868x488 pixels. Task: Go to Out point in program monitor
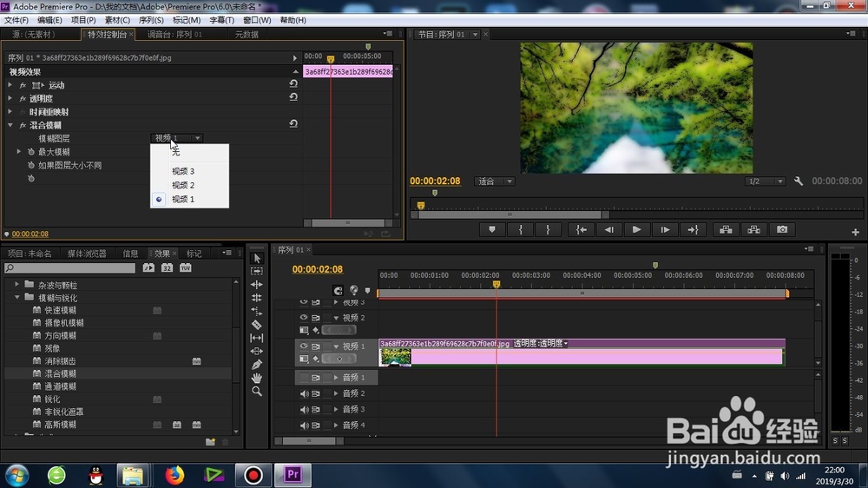point(693,229)
